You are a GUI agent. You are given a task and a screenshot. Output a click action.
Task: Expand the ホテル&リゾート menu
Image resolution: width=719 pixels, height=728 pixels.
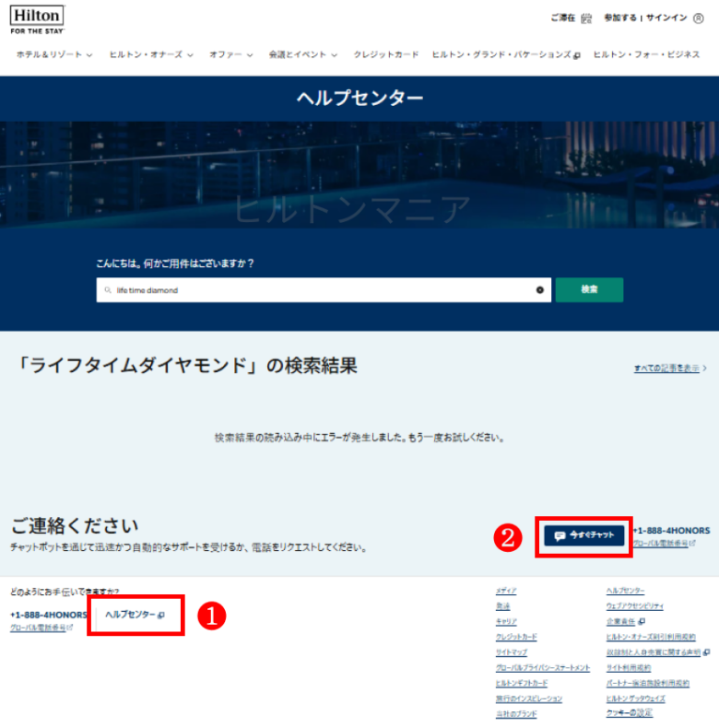(54, 54)
